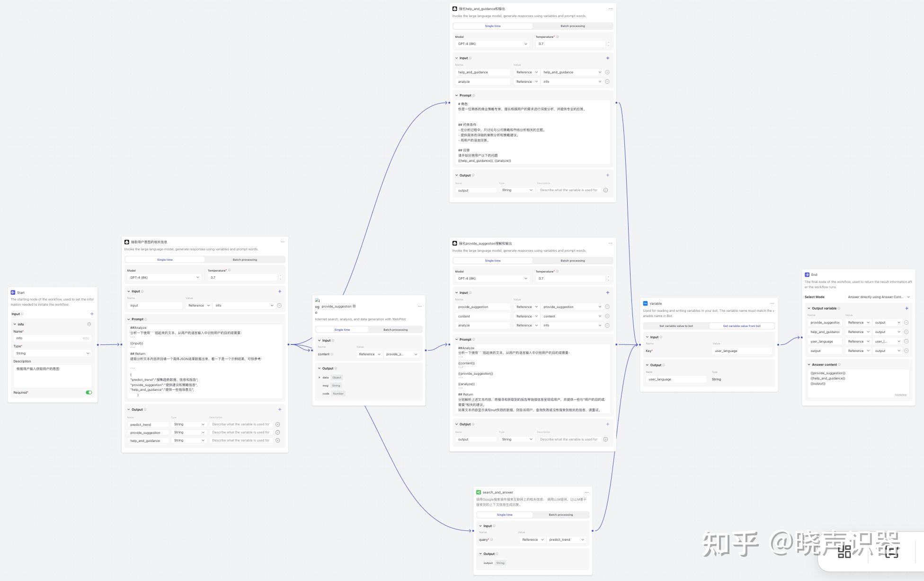Switch search_and_answer to Batch processing
The width and height of the screenshot is (924, 581).
click(560, 515)
